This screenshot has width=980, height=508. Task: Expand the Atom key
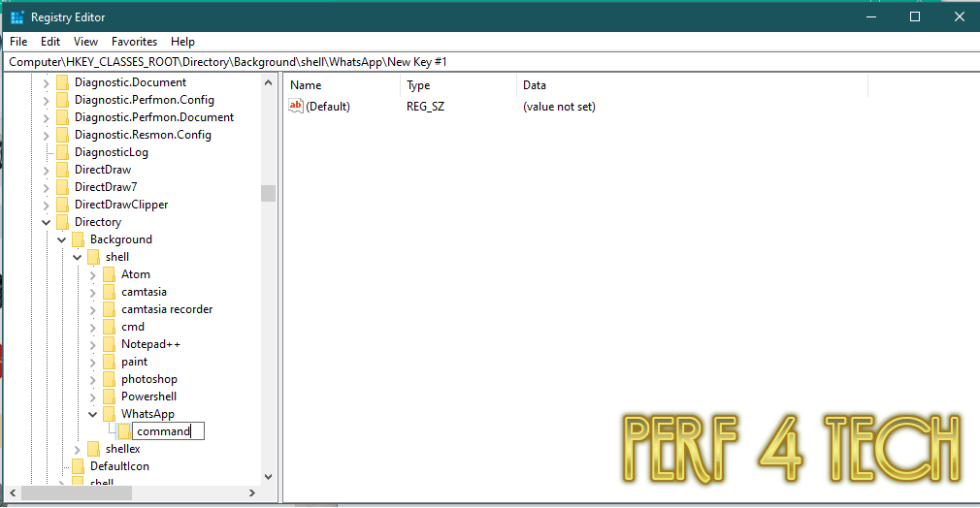point(93,275)
